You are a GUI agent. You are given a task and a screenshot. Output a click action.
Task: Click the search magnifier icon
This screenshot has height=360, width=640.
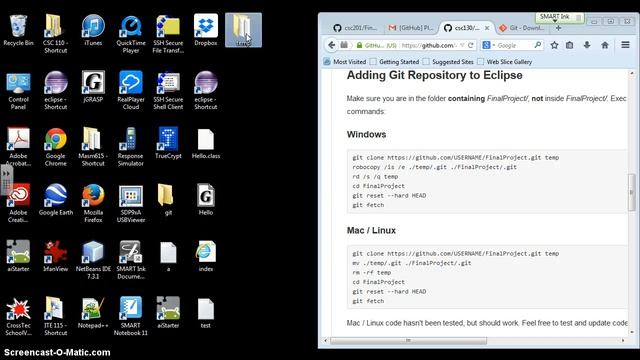pos(538,45)
